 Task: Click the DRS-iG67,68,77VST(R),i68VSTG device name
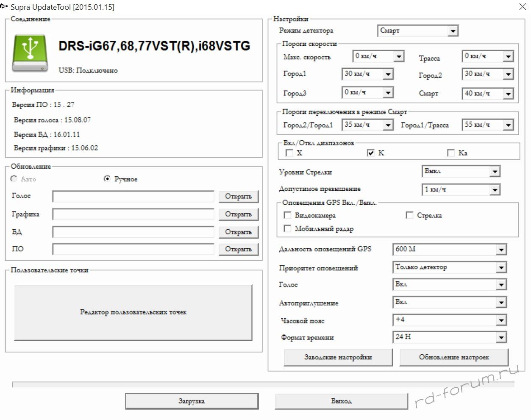pyautogui.click(x=154, y=46)
